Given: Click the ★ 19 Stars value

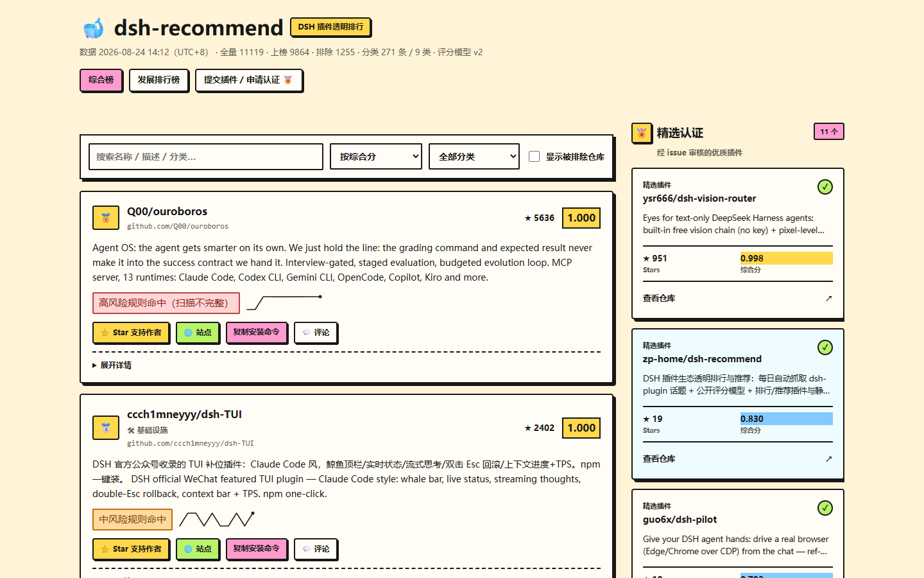Looking at the screenshot, I should [653, 419].
